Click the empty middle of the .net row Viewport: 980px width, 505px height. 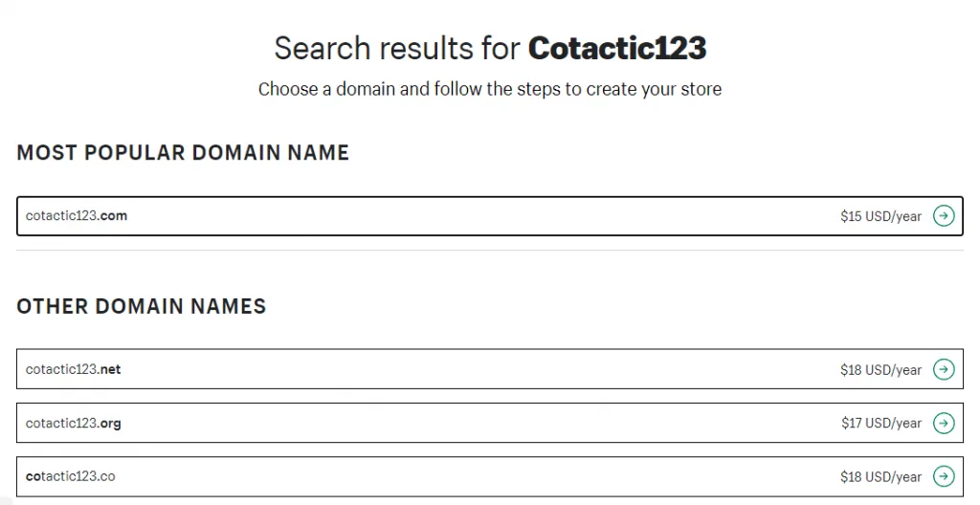479,369
